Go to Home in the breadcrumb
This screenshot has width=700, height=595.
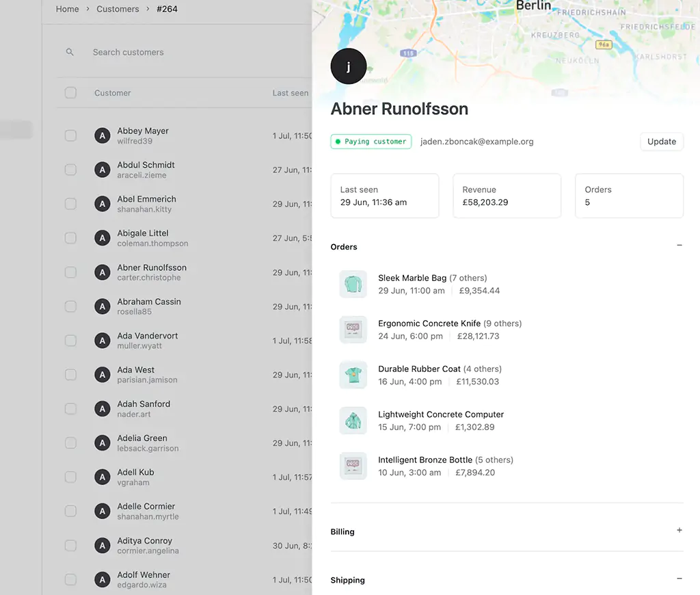pos(67,9)
